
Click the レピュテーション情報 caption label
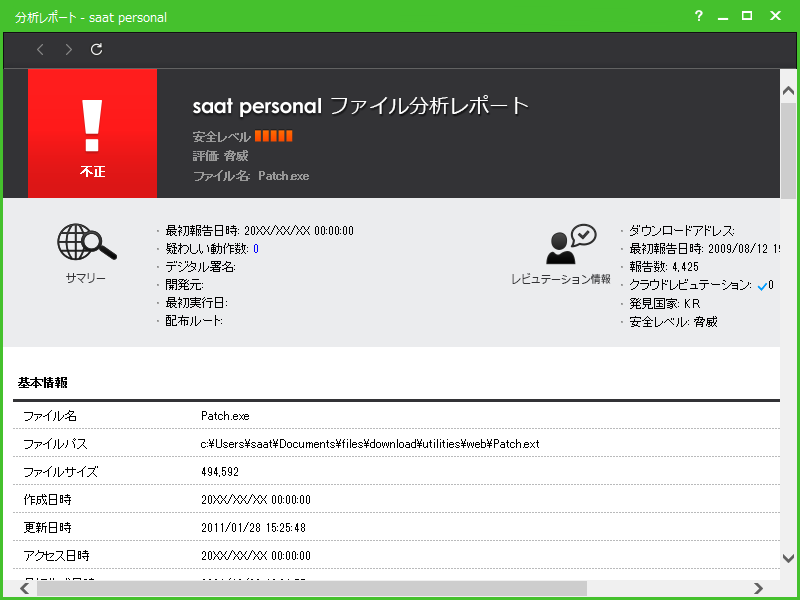(561, 279)
